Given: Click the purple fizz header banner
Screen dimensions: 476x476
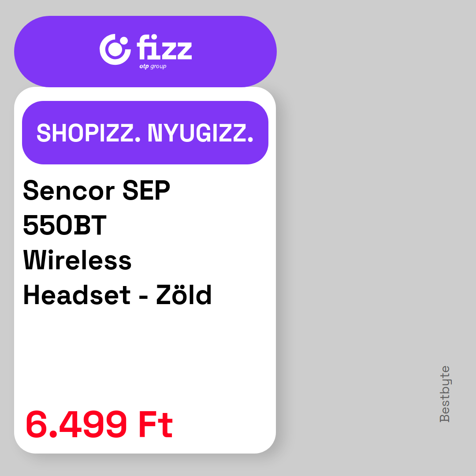Looking at the screenshot, I should [145, 52].
